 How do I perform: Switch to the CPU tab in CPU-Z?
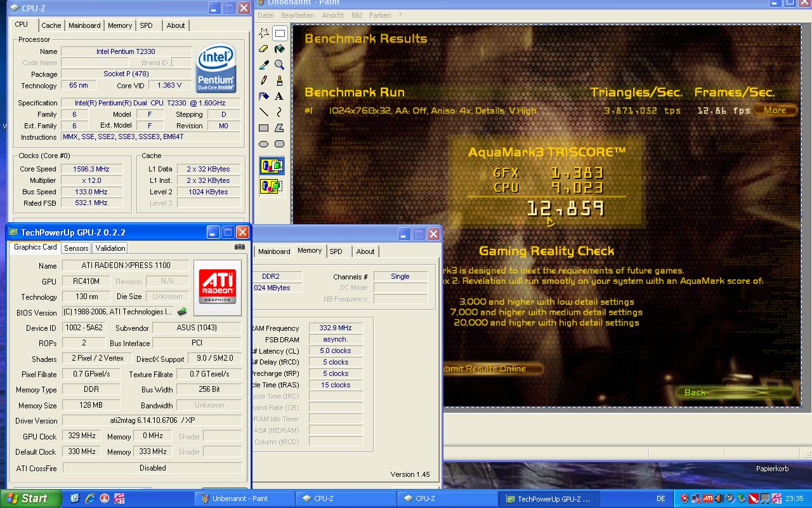[x=22, y=24]
